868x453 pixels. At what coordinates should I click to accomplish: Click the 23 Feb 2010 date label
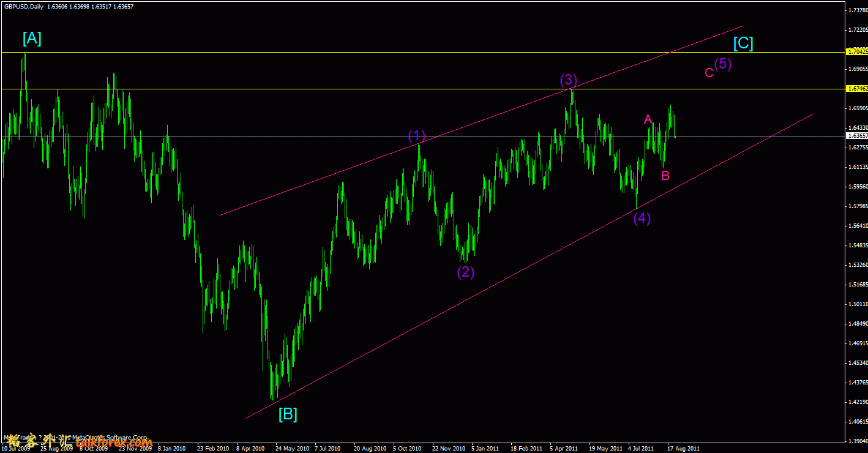(212, 448)
